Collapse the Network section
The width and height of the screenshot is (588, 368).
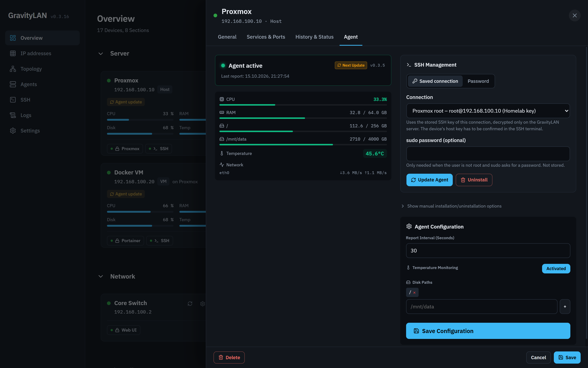point(101,277)
